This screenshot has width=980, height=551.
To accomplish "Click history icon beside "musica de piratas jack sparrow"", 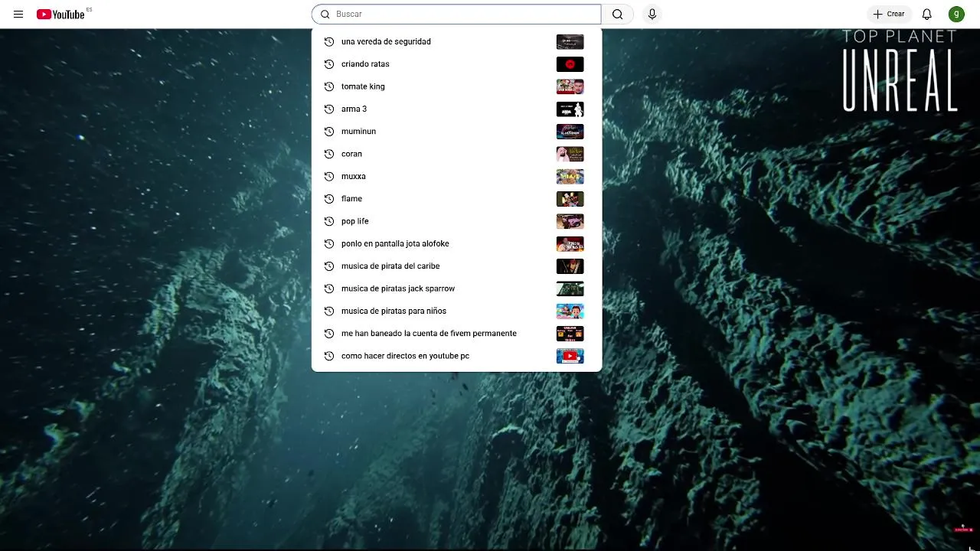I will click(329, 289).
